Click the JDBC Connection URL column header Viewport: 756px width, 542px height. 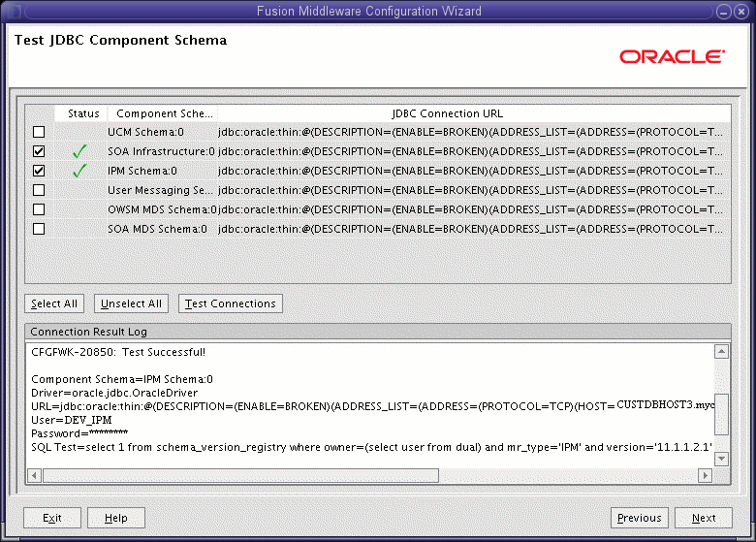pyautogui.click(x=474, y=113)
